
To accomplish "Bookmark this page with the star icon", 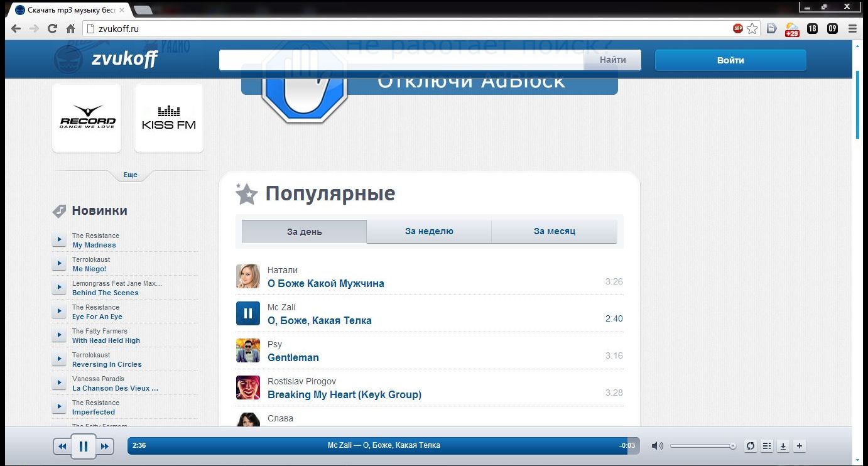I will click(752, 28).
